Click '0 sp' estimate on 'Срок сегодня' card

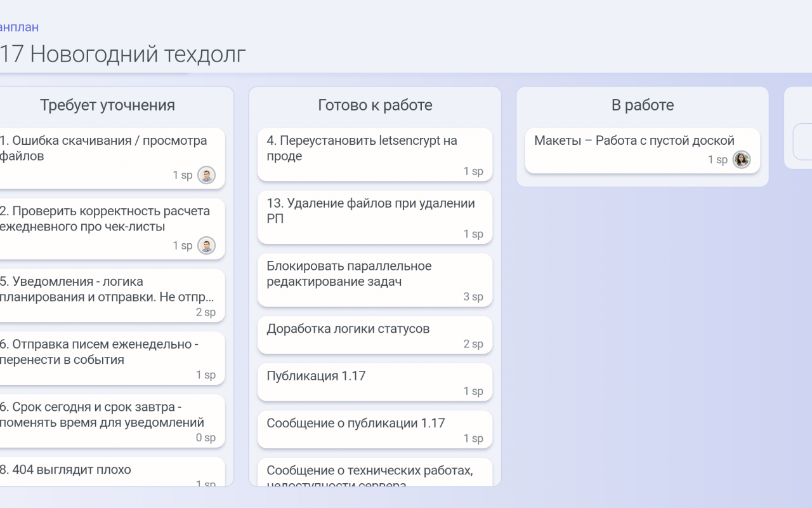tap(206, 438)
